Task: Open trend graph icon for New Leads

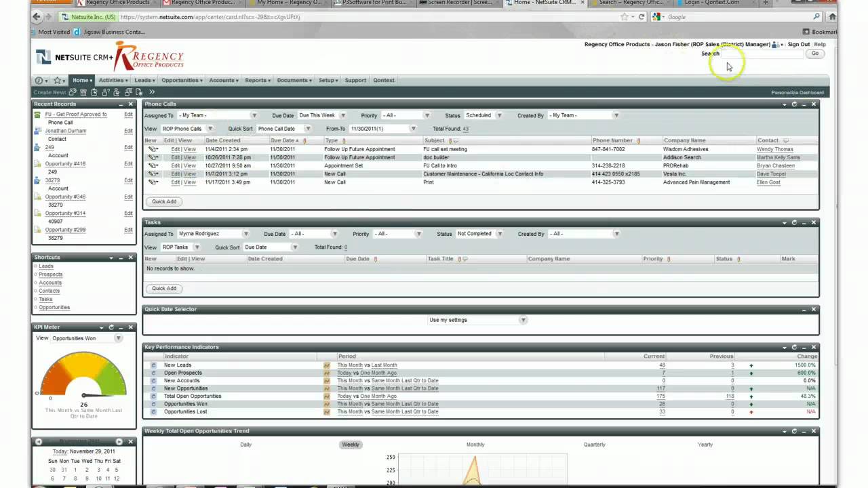Action: pyautogui.click(x=327, y=365)
